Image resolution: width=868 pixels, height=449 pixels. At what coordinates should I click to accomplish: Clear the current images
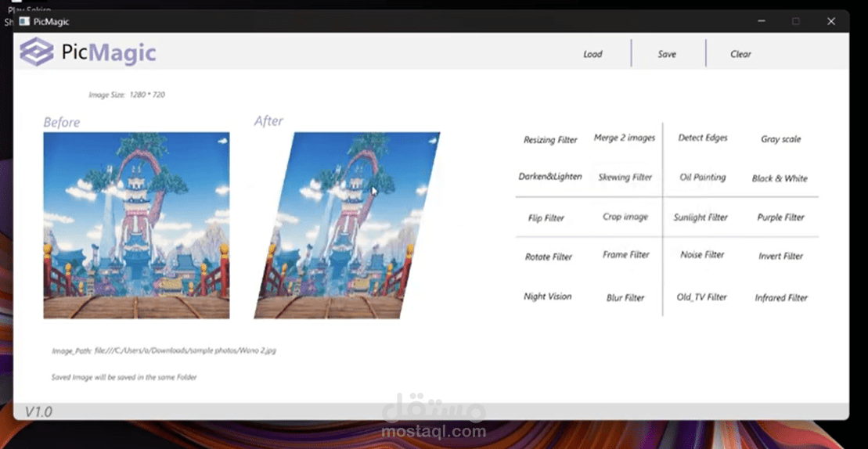tap(740, 54)
